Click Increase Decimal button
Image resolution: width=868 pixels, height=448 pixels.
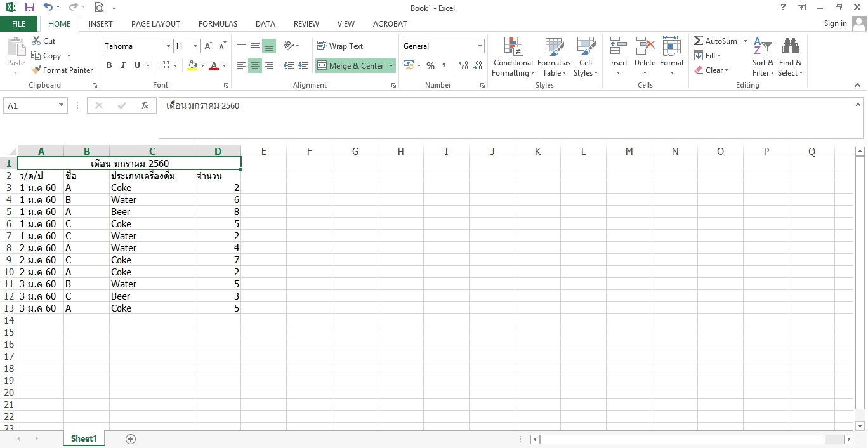[x=463, y=65]
